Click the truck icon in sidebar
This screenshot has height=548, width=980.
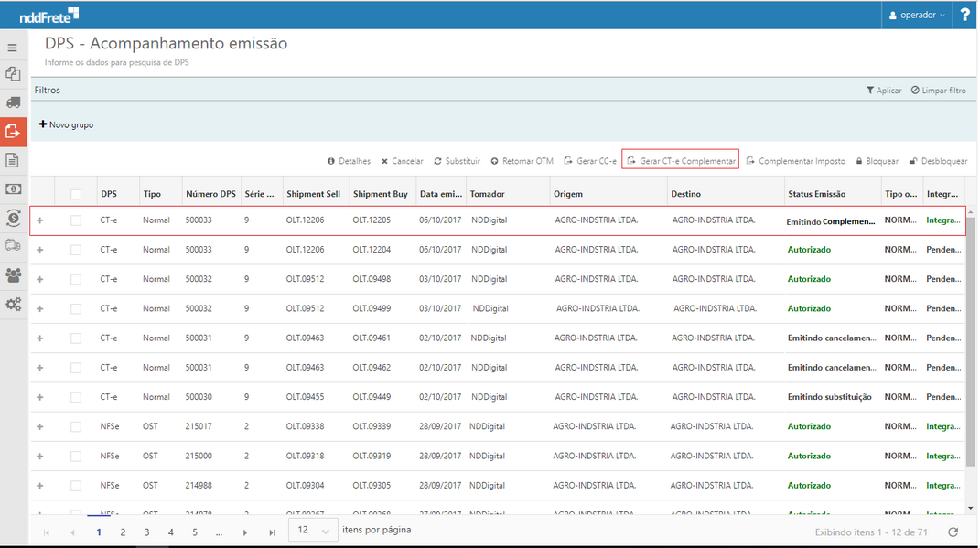pyautogui.click(x=13, y=102)
